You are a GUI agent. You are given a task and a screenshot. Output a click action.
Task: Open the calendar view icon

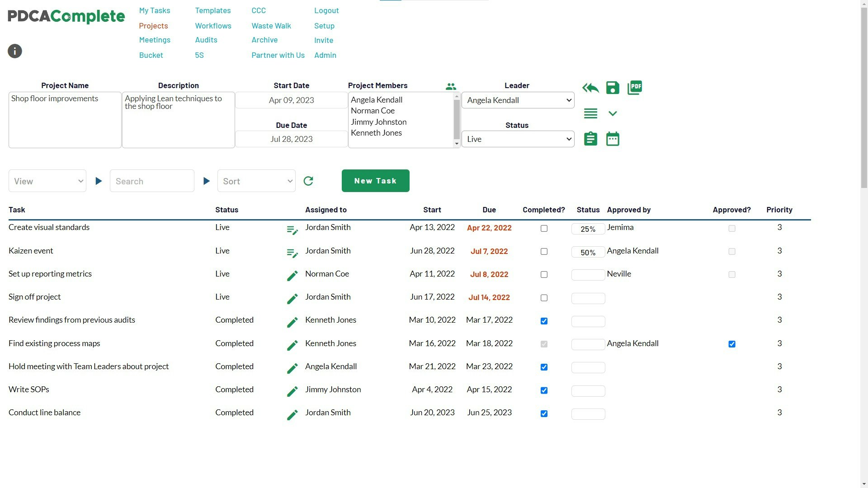(x=613, y=139)
